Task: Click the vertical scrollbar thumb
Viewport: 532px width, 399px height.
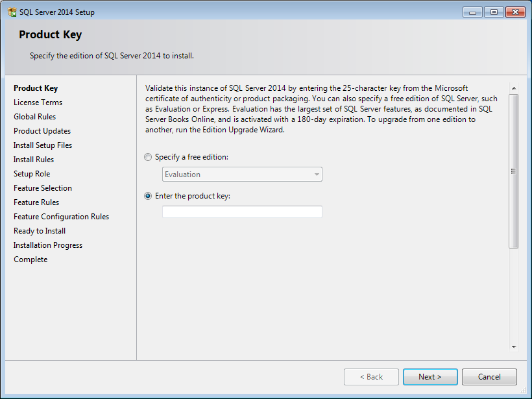Action: [x=513, y=171]
